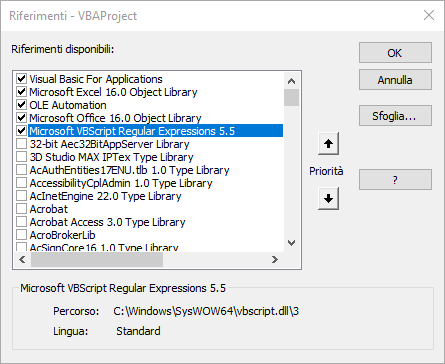Check AcInetEngine 22.0 Type Library checkbox
This screenshot has width=445, height=364.
point(21,196)
